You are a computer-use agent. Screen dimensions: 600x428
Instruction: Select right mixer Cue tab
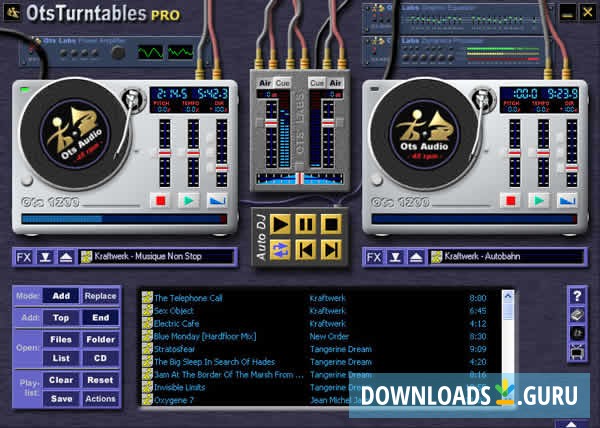pyautogui.click(x=317, y=83)
